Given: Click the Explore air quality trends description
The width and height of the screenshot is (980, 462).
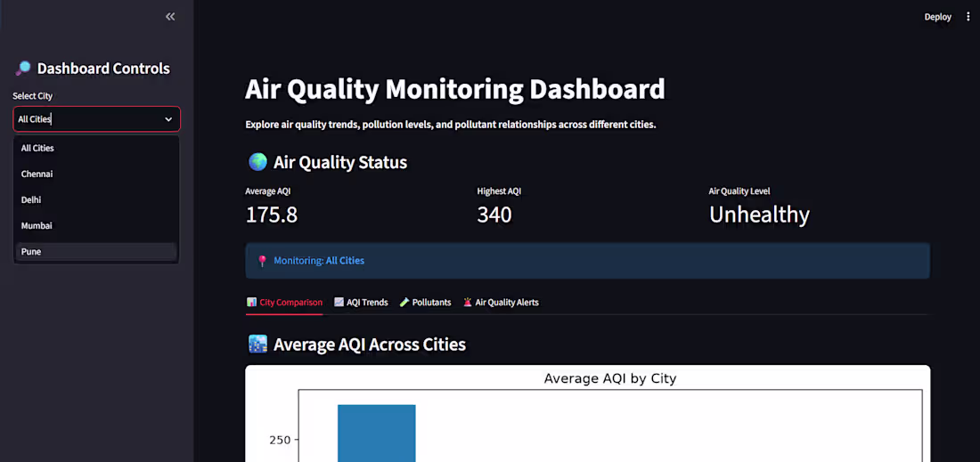Looking at the screenshot, I should [451, 125].
